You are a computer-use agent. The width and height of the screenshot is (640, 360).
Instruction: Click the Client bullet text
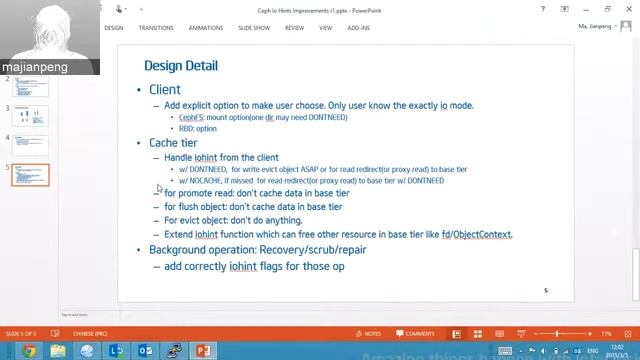click(x=165, y=89)
